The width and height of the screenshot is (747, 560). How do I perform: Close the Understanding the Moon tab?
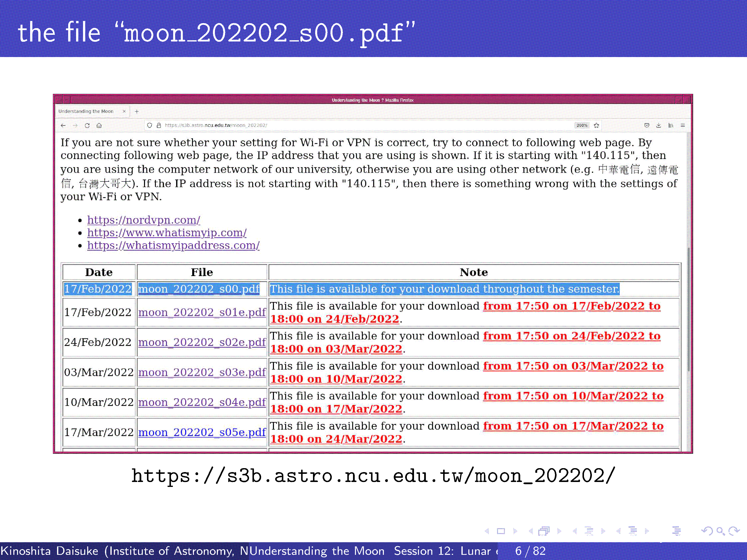pyautogui.click(x=124, y=111)
